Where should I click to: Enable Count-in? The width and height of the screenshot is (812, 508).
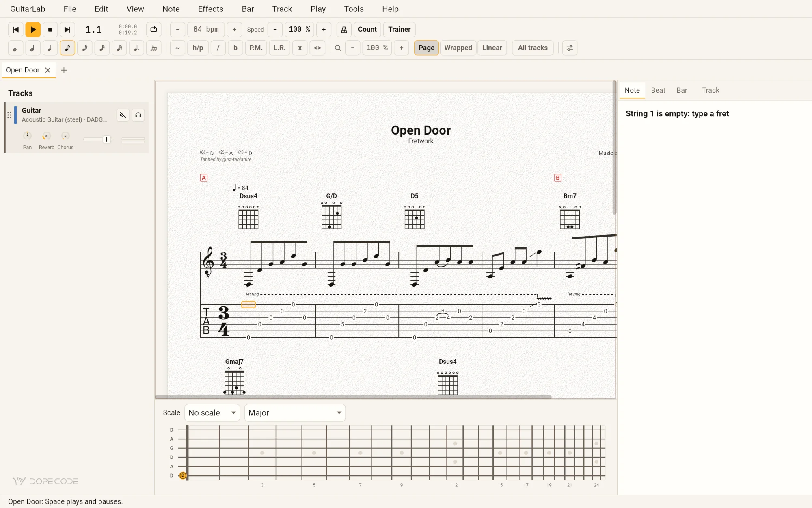(x=367, y=30)
